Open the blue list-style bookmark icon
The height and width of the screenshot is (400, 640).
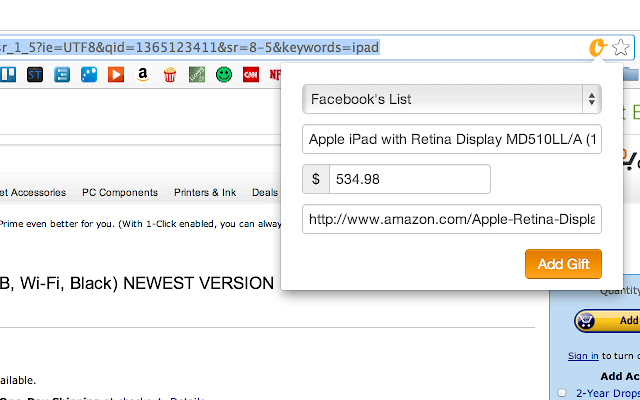point(62,75)
